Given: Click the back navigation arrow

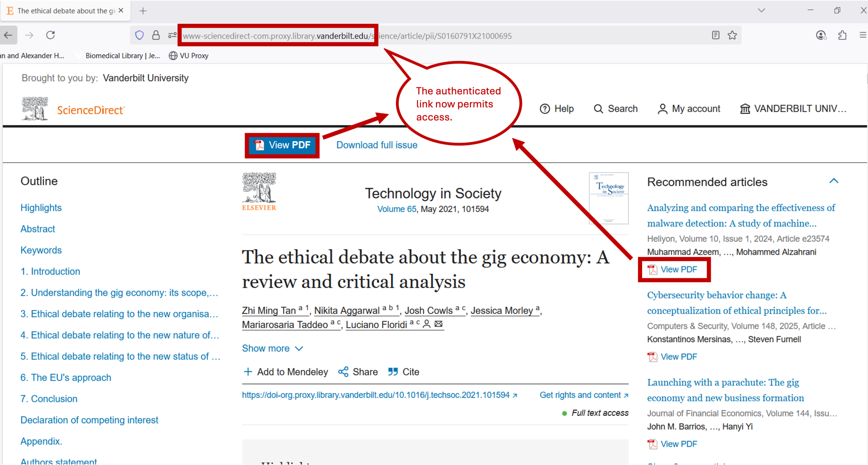Looking at the screenshot, I should point(9,35).
